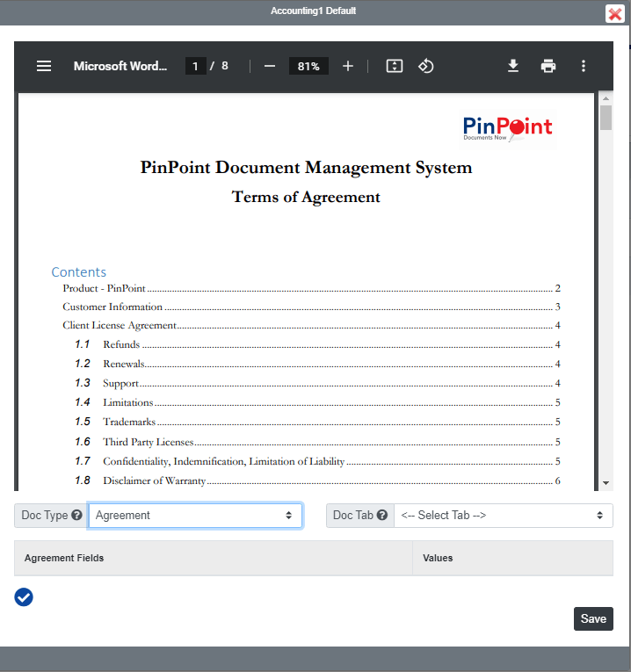The image size is (631, 672).
Task: Click the PDF scrollbar up arrow
Action: coord(606,98)
